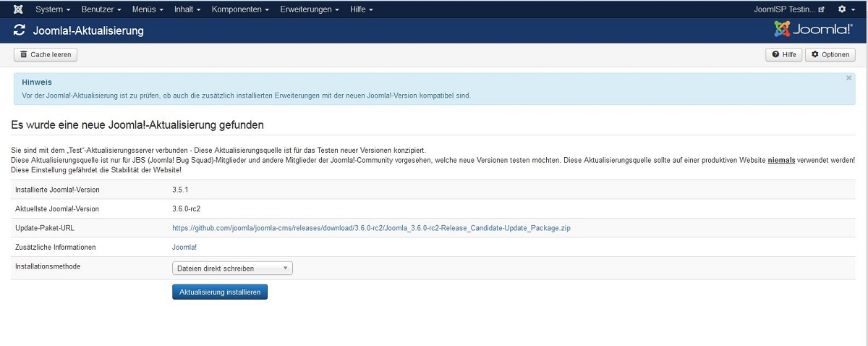868x346 pixels.
Task: Click the Cache leeren button
Action: [46, 54]
